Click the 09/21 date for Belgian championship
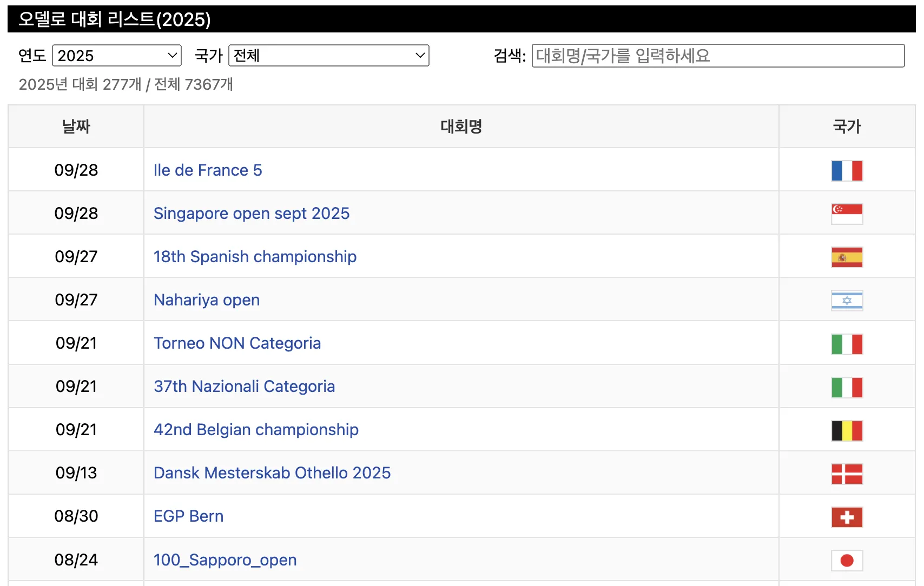The image size is (924, 586). pos(76,430)
